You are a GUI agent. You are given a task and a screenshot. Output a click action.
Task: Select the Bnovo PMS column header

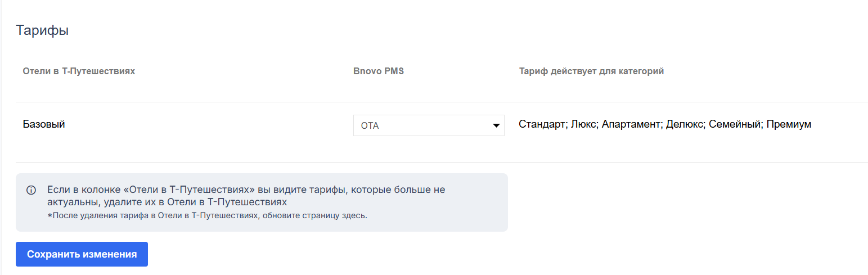[379, 71]
